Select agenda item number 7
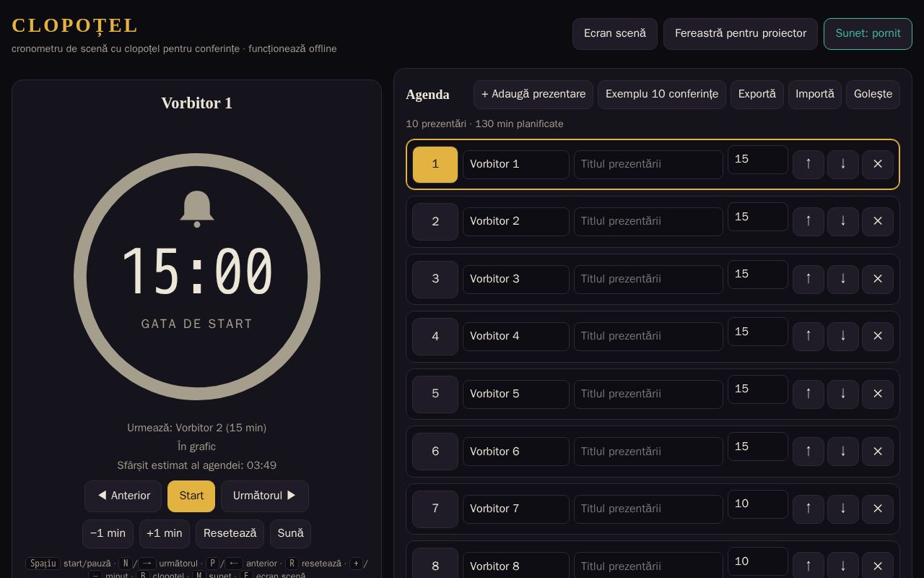The height and width of the screenshot is (578, 924). coord(435,509)
